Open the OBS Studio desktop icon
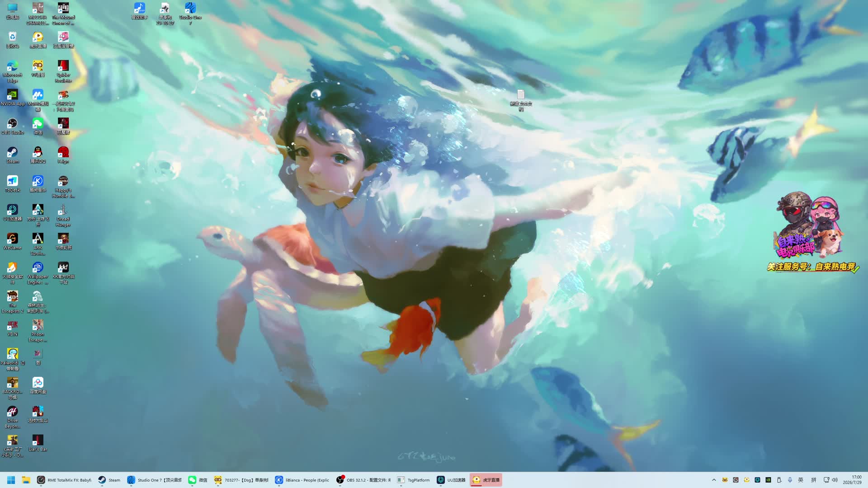Image resolution: width=868 pixels, height=488 pixels. (x=12, y=126)
